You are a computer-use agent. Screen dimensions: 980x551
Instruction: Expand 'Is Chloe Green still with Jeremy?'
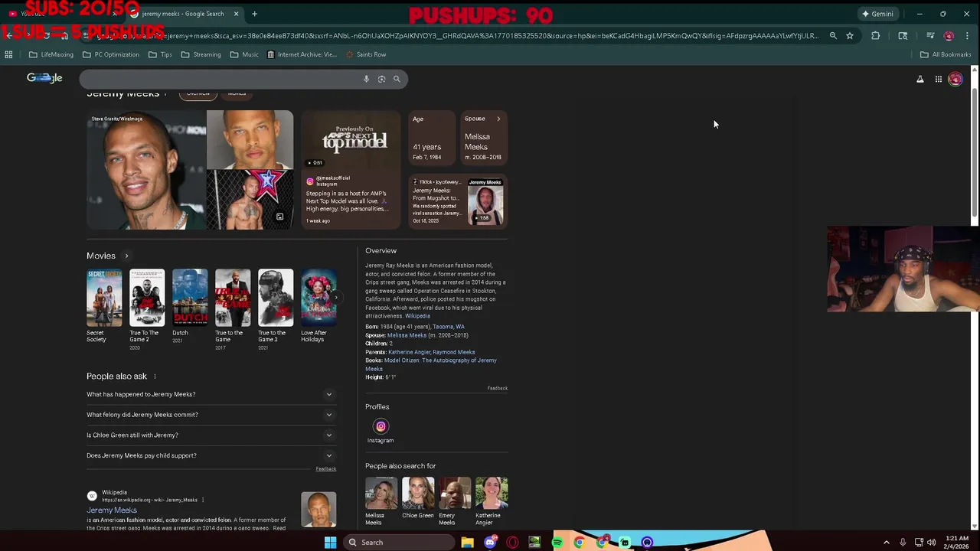[x=211, y=435]
